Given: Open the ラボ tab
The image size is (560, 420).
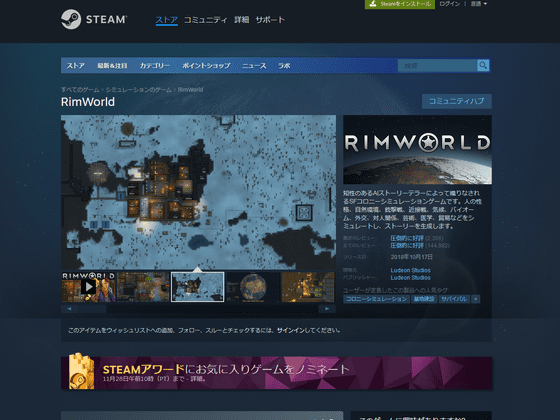Looking at the screenshot, I should 284,66.
